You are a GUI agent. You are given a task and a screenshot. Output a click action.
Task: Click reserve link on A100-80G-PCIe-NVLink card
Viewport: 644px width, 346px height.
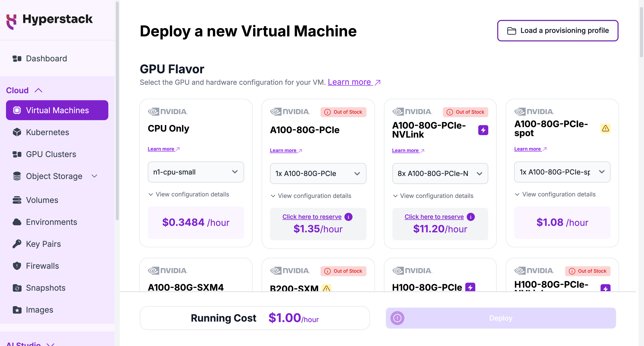[x=434, y=217]
